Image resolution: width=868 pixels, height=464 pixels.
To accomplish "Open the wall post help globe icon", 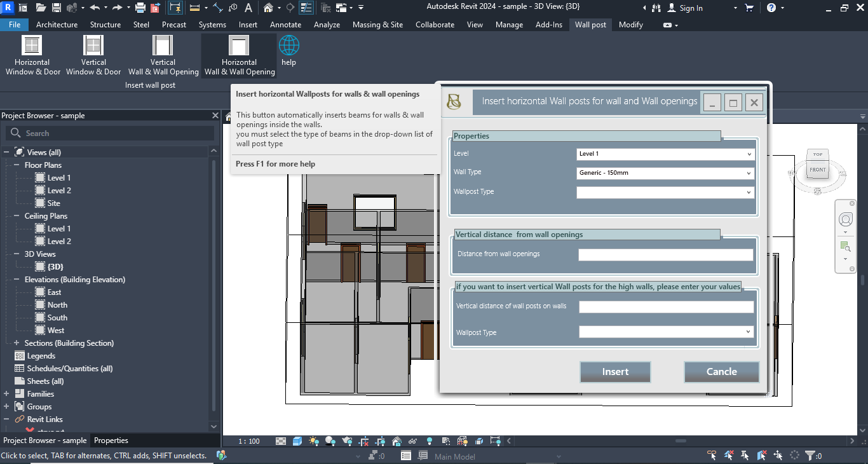I will (x=288, y=46).
